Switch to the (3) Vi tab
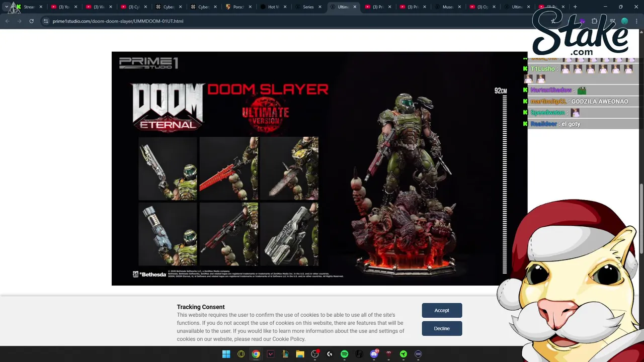 point(99,7)
